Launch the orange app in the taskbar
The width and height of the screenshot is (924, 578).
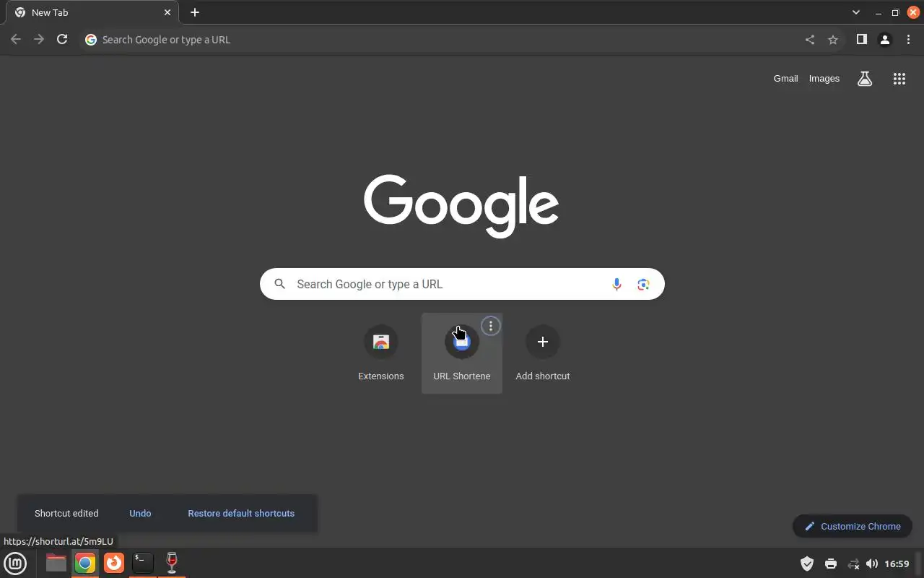click(x=114, y=563)
